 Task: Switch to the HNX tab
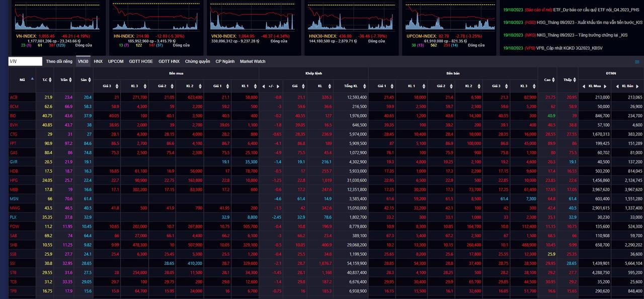(98, 61)
